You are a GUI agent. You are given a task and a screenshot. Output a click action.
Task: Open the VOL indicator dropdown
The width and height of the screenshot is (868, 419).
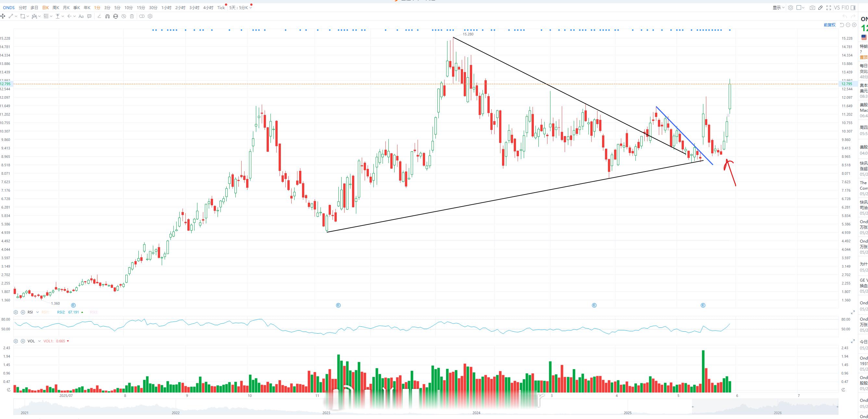[39, 341]
